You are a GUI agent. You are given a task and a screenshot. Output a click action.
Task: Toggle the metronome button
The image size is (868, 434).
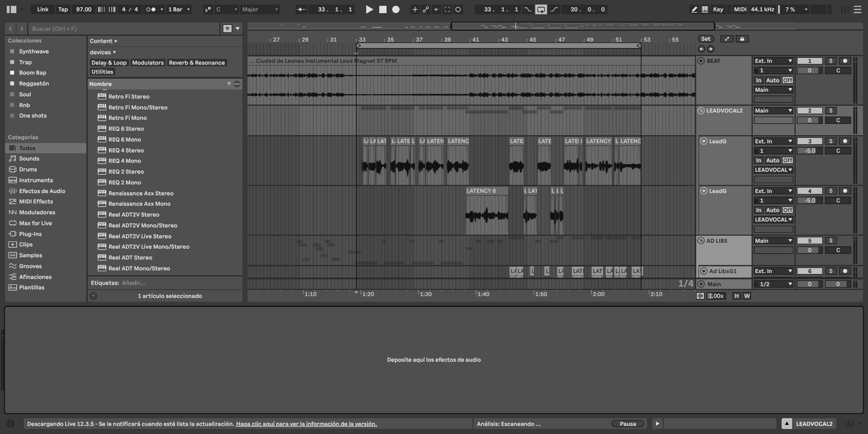[151, 9]
